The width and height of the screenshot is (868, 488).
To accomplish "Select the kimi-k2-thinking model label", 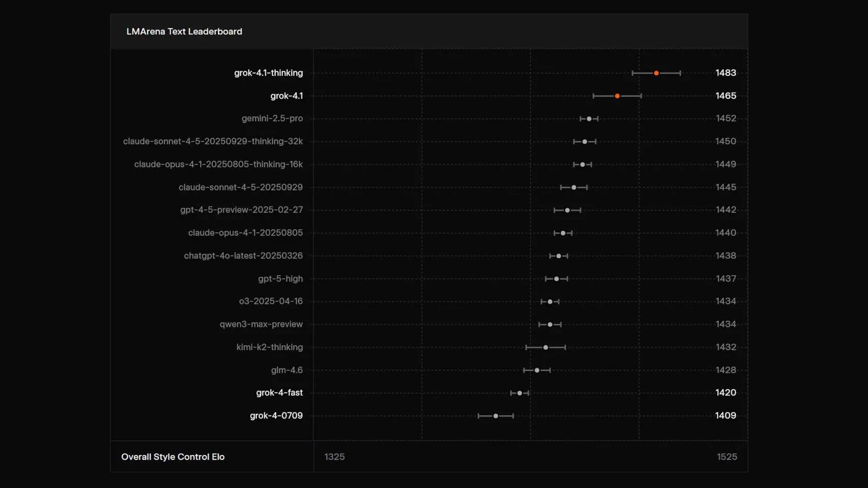I will coord(270,347).
